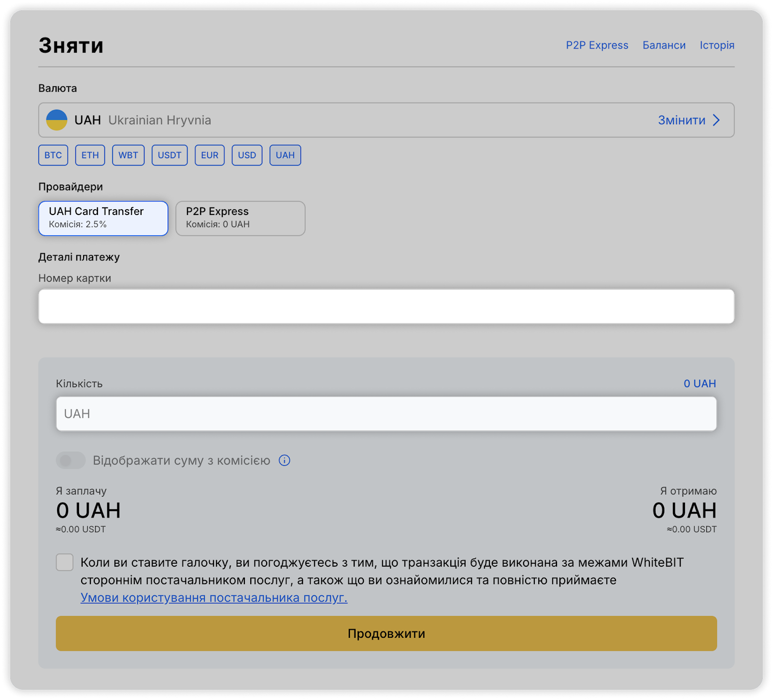Click the Ukrainian flag currency icon
The image size is (773, 700).
point(57,120)
